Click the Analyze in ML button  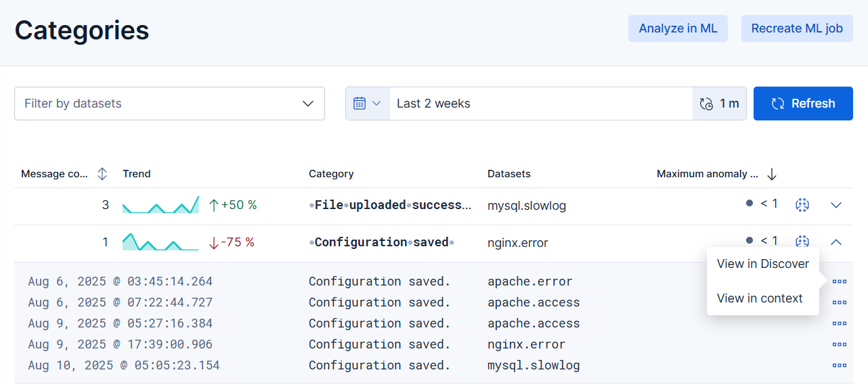click(x=678, y=28)
